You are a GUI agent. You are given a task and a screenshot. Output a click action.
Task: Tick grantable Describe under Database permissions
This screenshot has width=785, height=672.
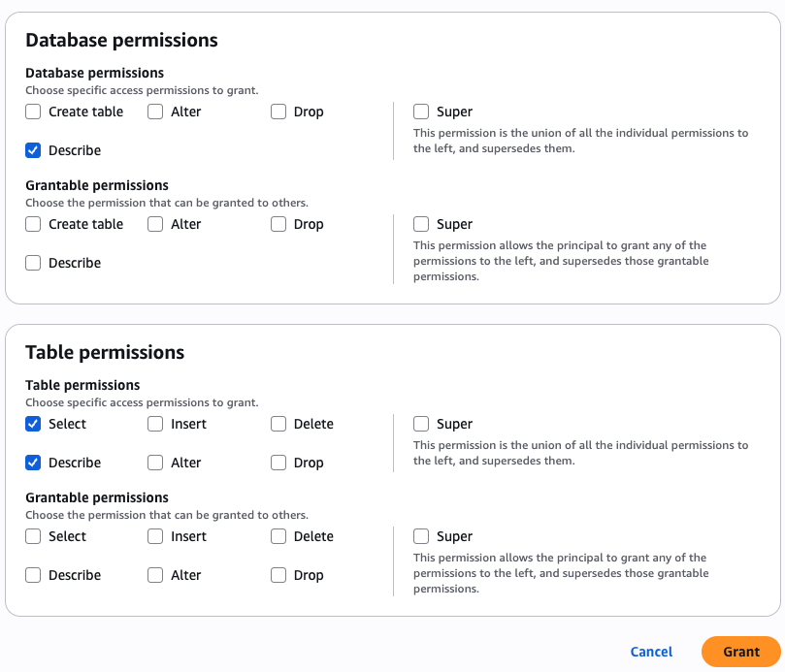pos(33,263)
